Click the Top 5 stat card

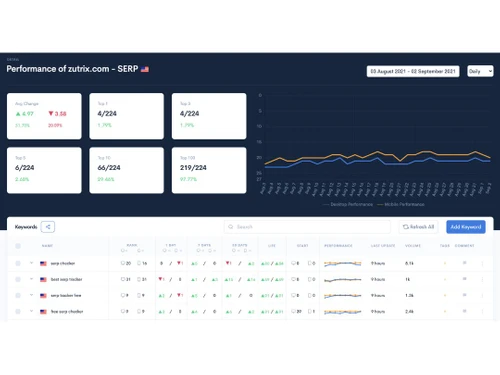click(x=44, y=170)
